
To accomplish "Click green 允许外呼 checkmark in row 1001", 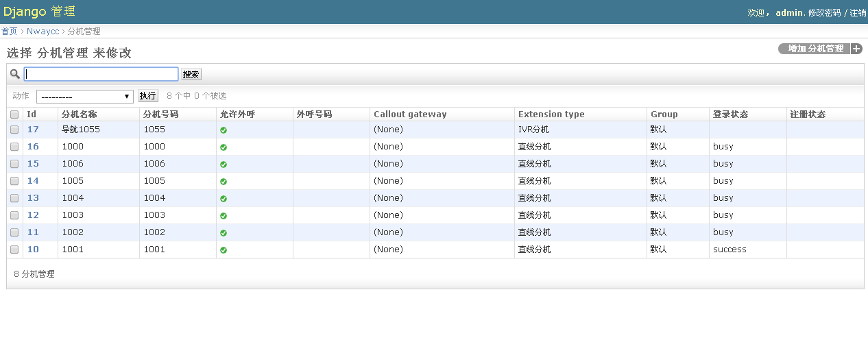I will [x=224, y=250].
